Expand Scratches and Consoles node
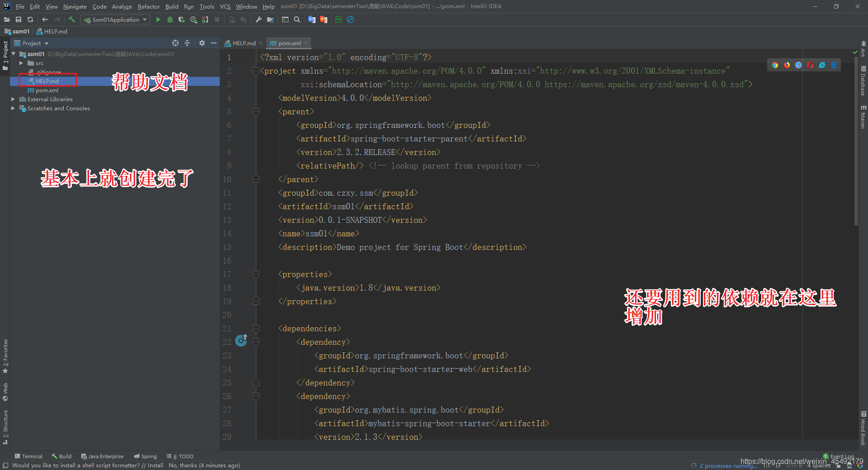 click(13, 108)
